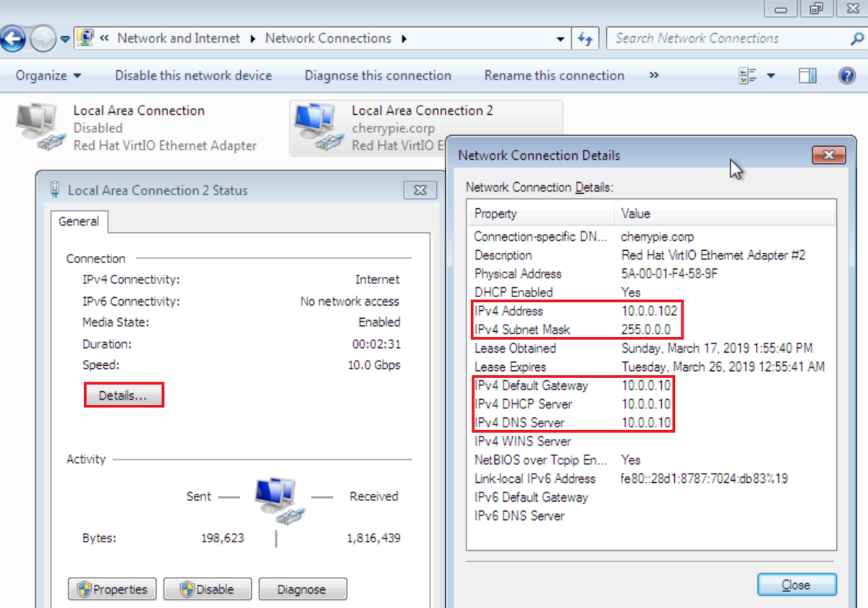Click the search magnifier icon

click(x=856, y=39)
